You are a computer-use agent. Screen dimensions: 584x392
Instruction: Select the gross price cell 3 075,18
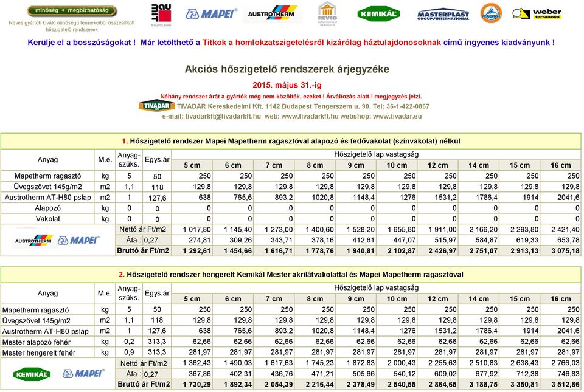pos(560,251)
